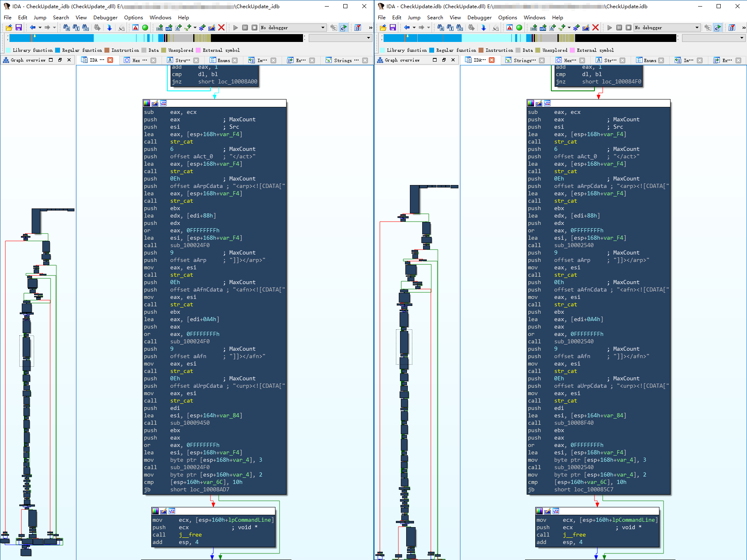Viewport: 747px width, 560px height.
Task: Open the empty navigation combo box, left window
Action: coord(340,38)
